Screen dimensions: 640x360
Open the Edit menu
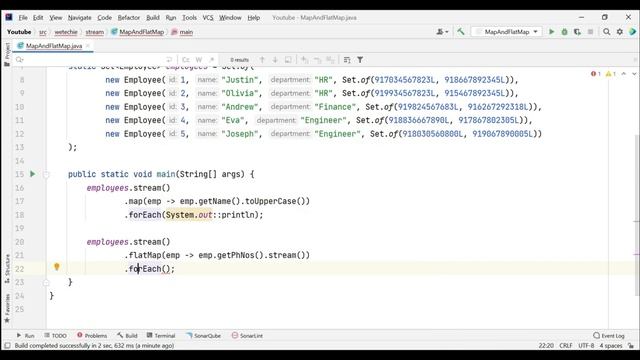click(38, 18)
